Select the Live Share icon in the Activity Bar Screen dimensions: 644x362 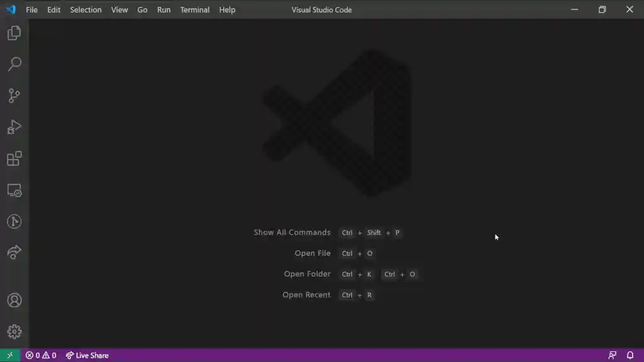[x=14, y=252]
